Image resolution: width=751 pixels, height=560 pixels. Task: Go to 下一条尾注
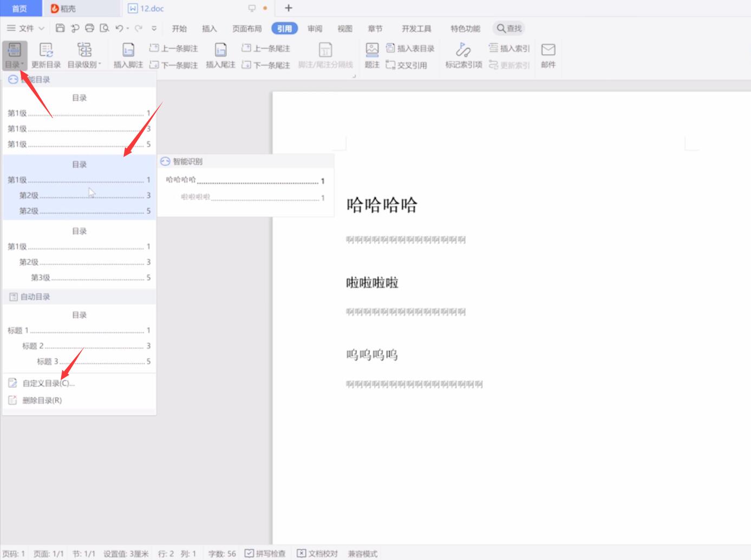point(266,65)
